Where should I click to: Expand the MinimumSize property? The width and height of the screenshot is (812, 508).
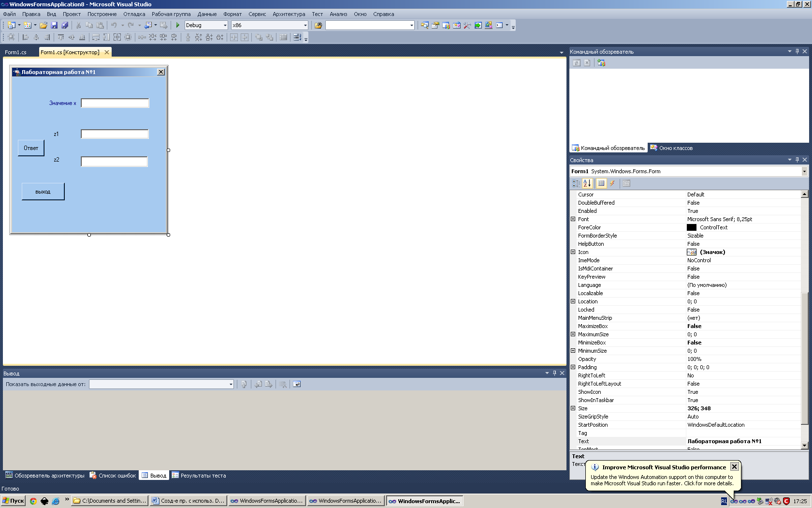pos(573,351)
